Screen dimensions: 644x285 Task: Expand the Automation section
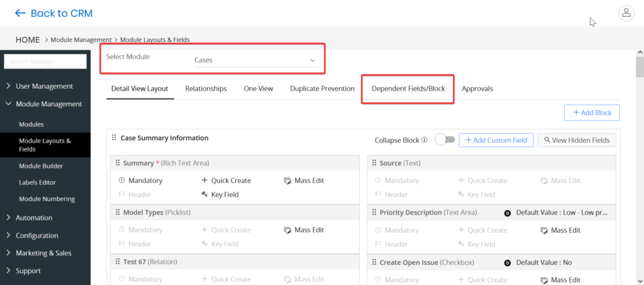[x=30, y=218]
